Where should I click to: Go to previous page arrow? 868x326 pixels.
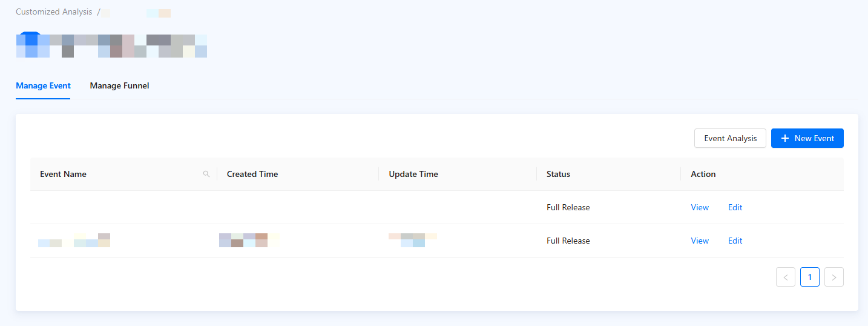click(x=786, y=277)
